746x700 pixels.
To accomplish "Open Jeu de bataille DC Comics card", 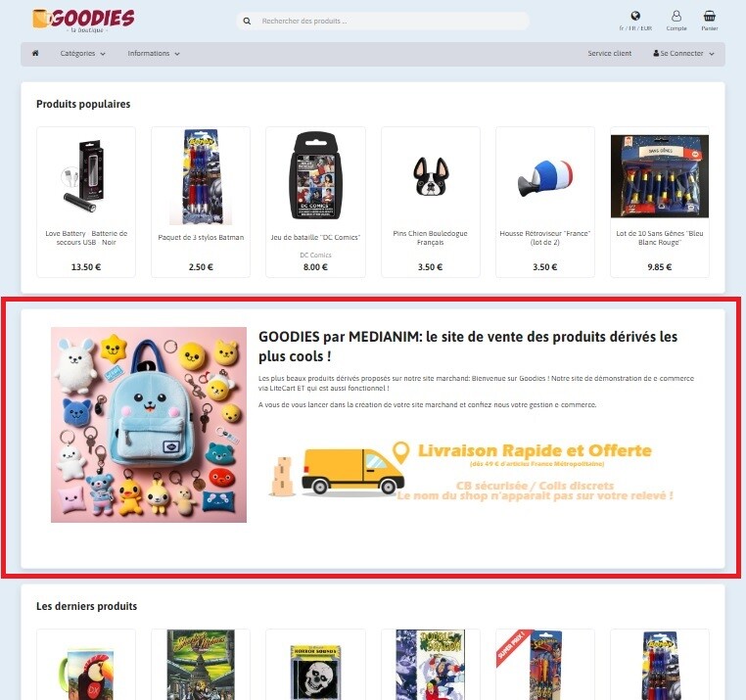I will click(315, 202).
